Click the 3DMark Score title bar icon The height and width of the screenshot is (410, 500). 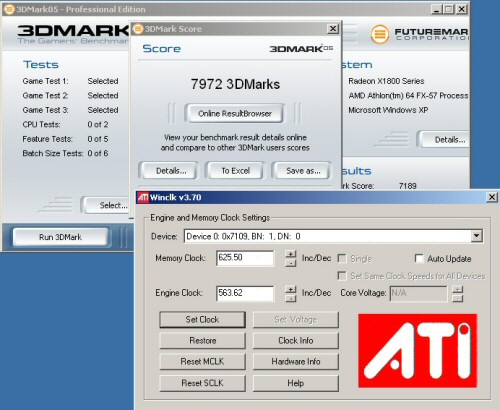click(138, 29)
